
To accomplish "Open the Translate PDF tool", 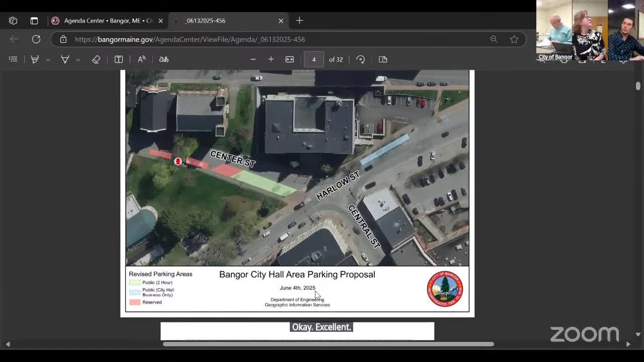I will tap(164, 59).
